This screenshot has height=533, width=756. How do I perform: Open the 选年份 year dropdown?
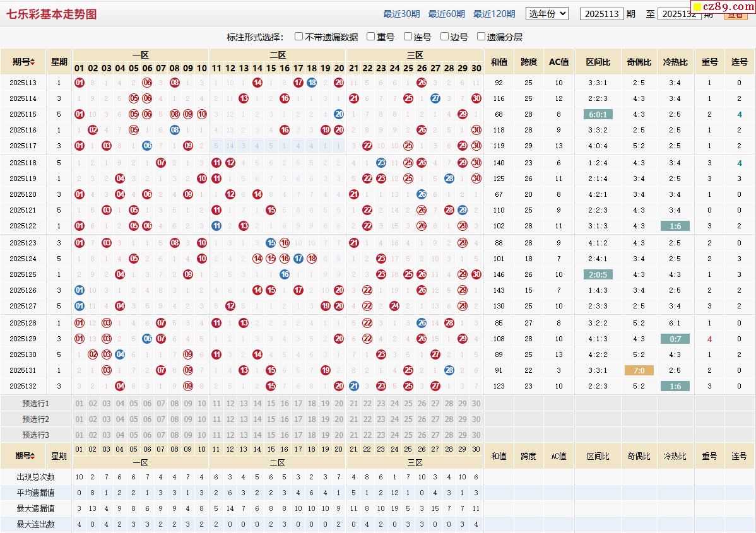click(x=547, y=13)
